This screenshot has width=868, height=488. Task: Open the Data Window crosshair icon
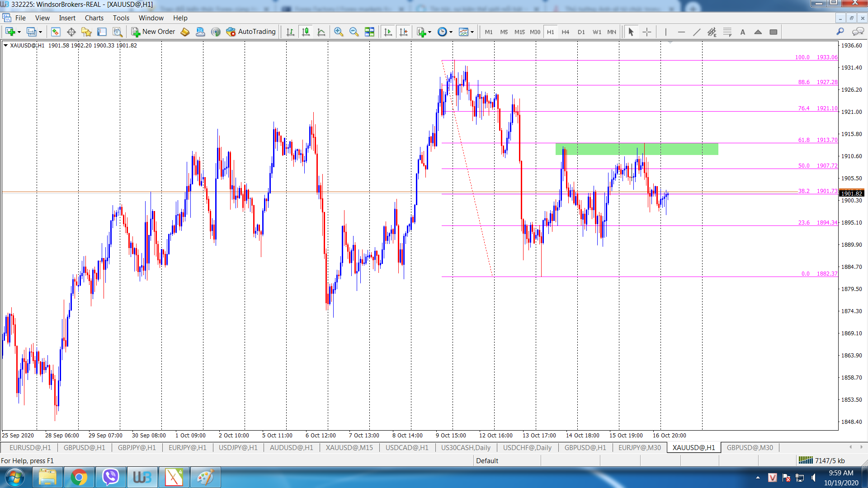(x=71, y=32)
